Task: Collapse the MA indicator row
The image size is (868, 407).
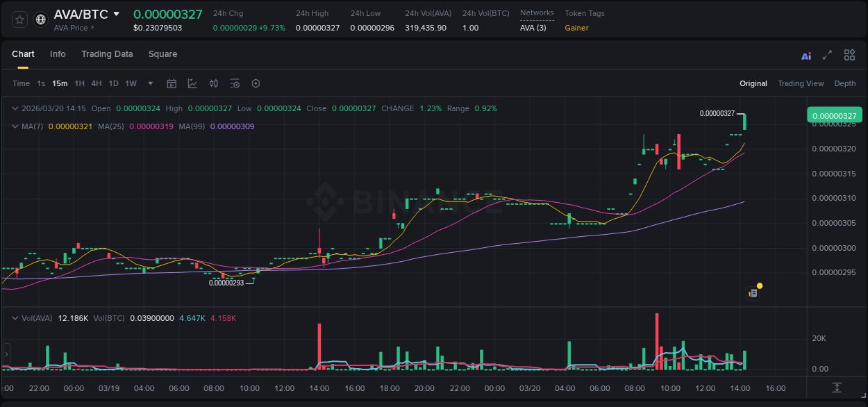Action: (15, 126)
